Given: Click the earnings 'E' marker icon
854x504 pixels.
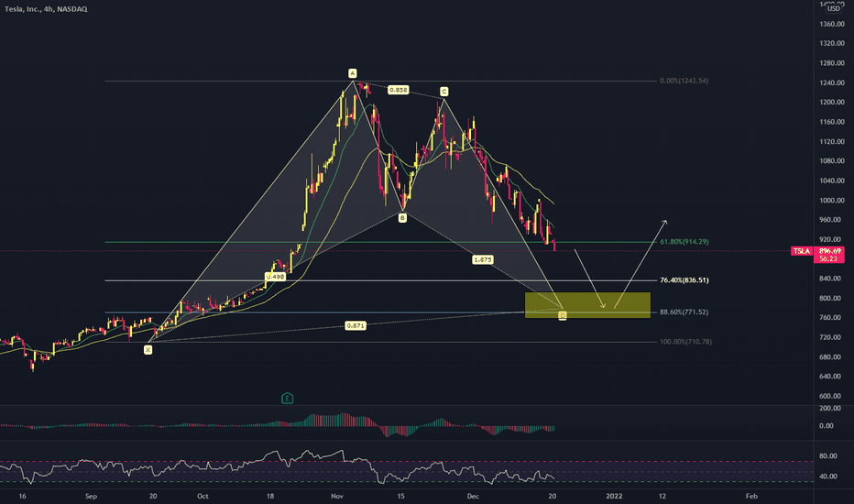Looking at the screenshot, I should tap(287, 399).
